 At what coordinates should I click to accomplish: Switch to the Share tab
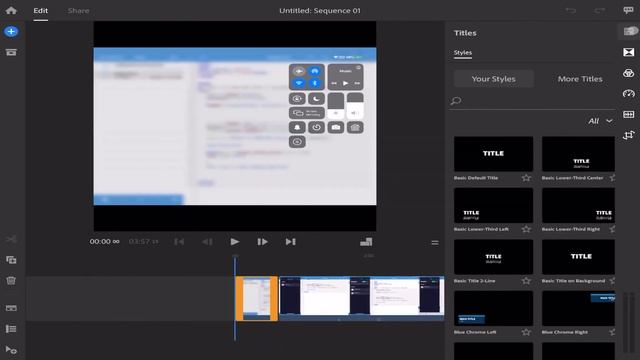(x=78, y=11)
